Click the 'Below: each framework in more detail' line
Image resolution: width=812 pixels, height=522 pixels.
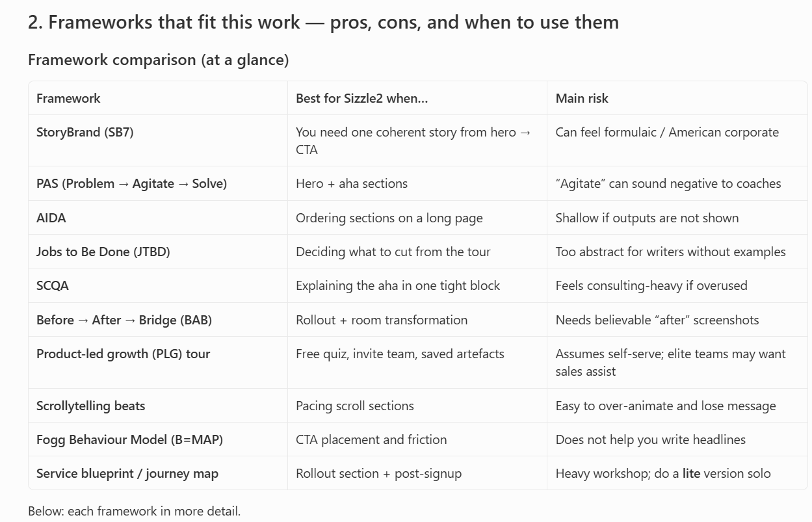134,511
